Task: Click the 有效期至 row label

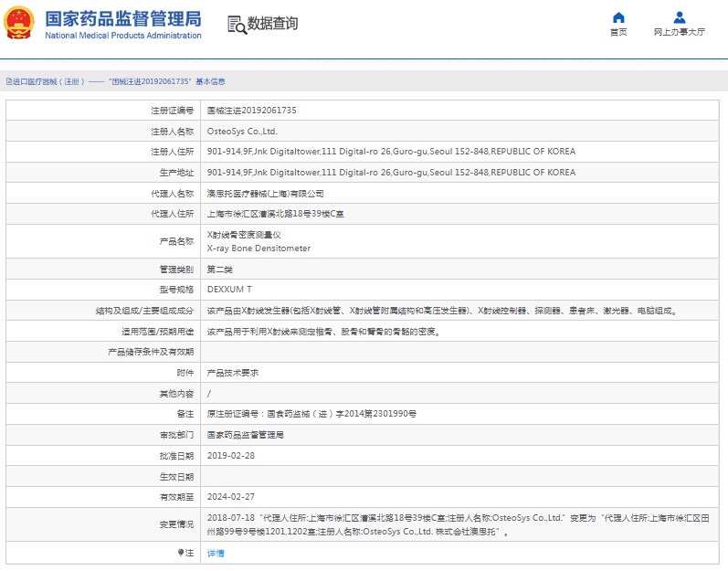Action: [x=176, y=497]
